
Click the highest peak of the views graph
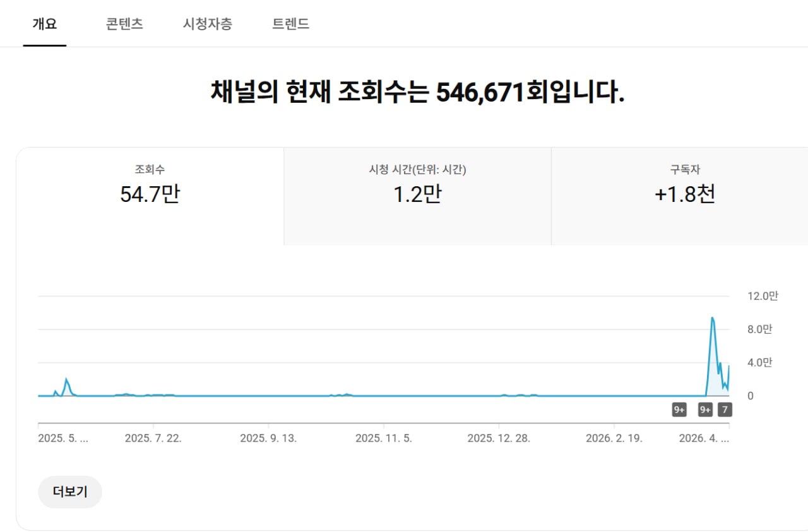[713, 318]
